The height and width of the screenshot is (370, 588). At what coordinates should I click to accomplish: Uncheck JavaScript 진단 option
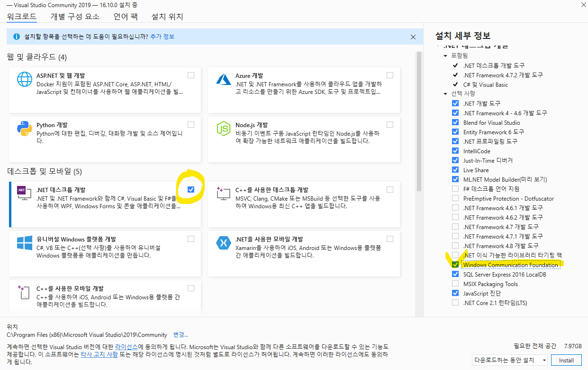click(x=455, y=293)
